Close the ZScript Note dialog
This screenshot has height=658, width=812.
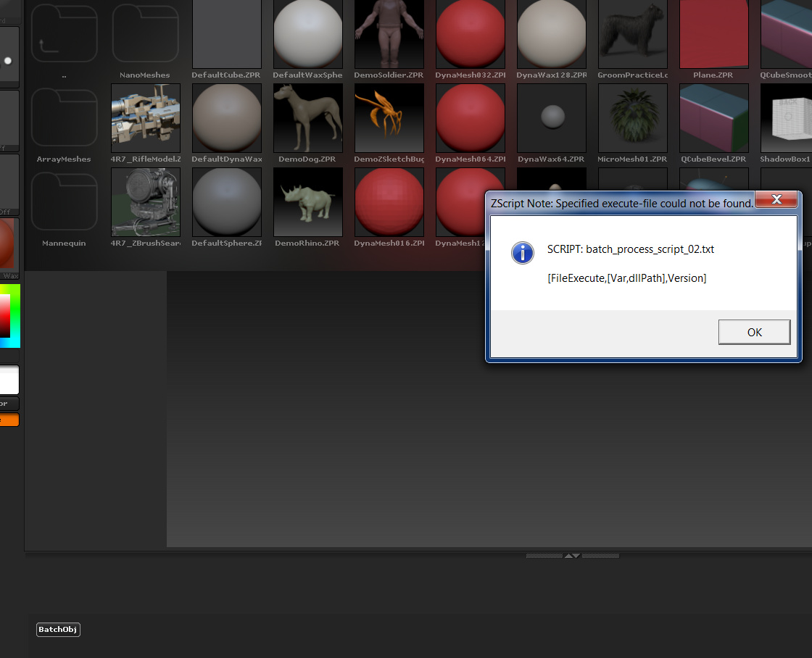click(x=776, y=199)
